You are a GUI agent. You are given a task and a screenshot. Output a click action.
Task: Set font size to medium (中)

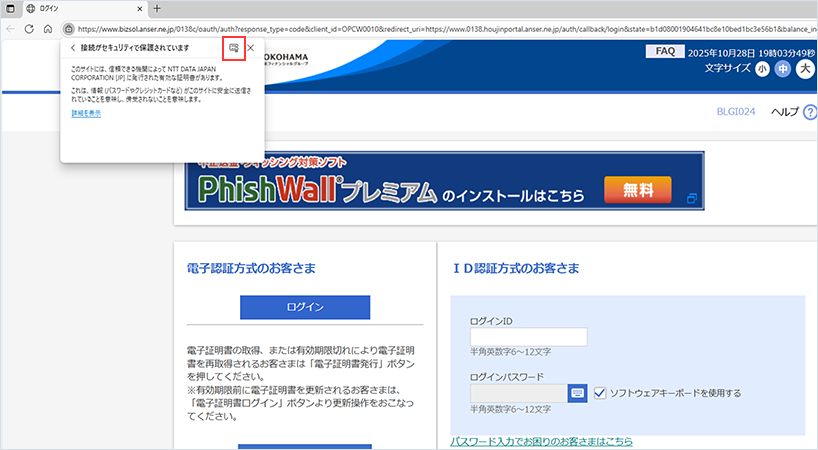783,69
